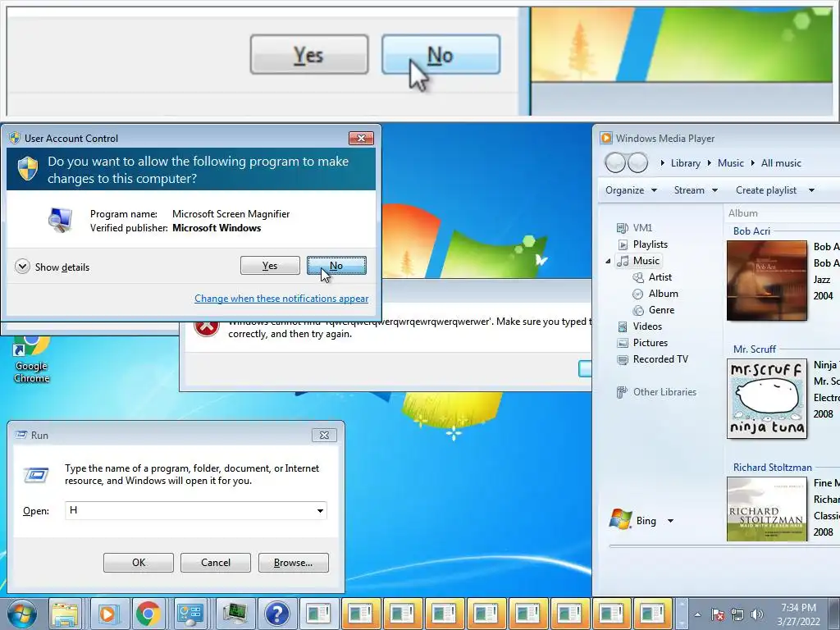The image size is (840, 630).
Task: Click the 'Jazz' genre text for Bob Acri
Action: click(x=822, y=280)
